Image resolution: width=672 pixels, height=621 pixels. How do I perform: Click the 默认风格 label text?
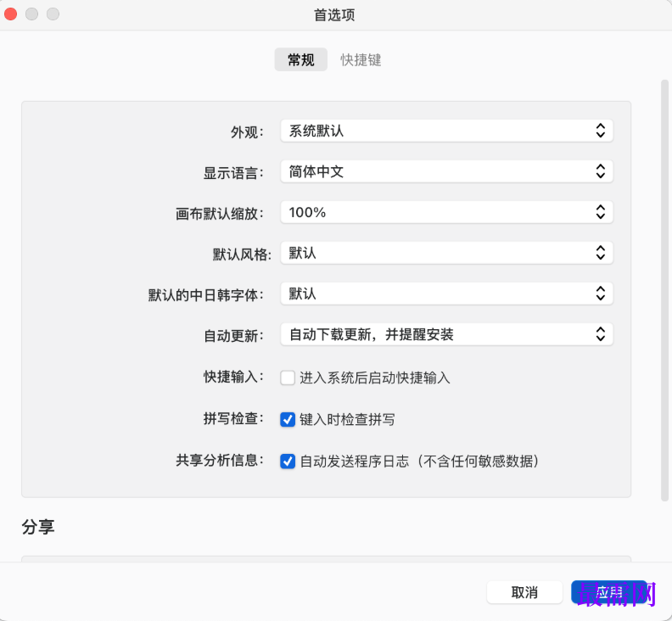(x=242, y=255)
